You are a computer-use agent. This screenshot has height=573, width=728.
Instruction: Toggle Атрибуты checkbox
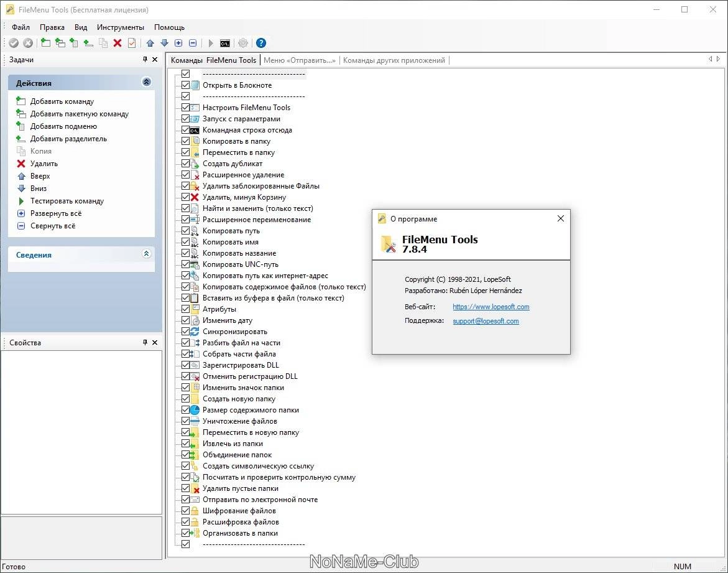pos(185,309)
